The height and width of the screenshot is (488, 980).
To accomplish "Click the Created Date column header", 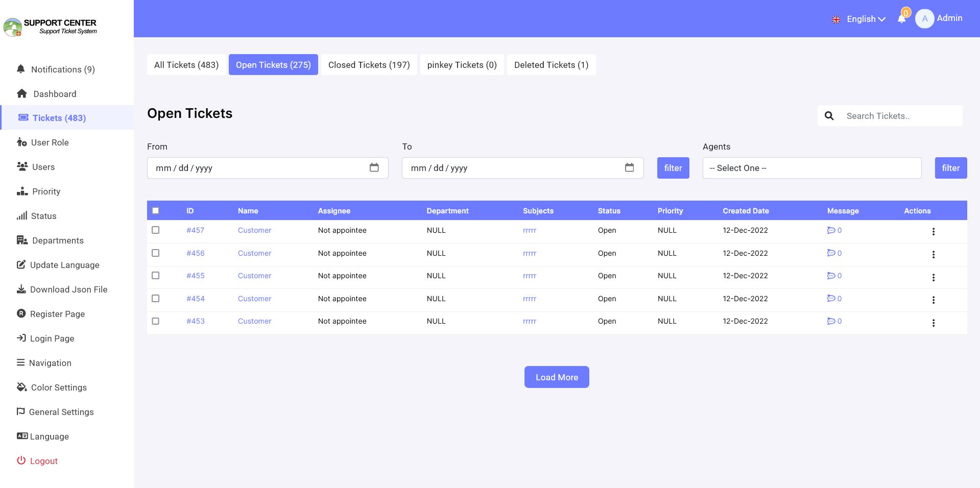I will point(746,211).
